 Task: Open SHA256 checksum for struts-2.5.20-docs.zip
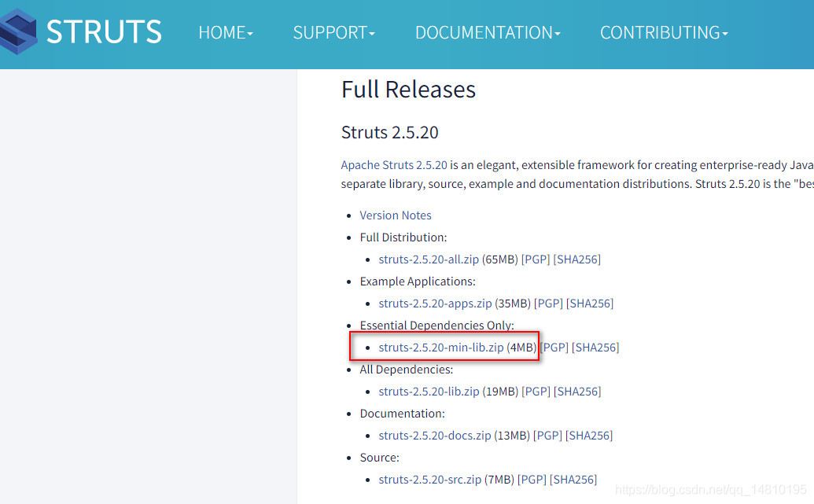[589, 436]
